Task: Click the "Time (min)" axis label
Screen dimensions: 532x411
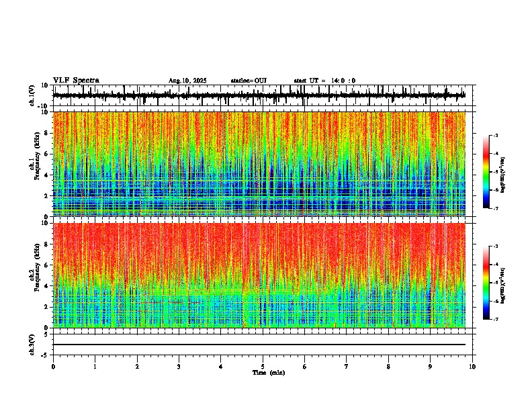Action: 269,373
